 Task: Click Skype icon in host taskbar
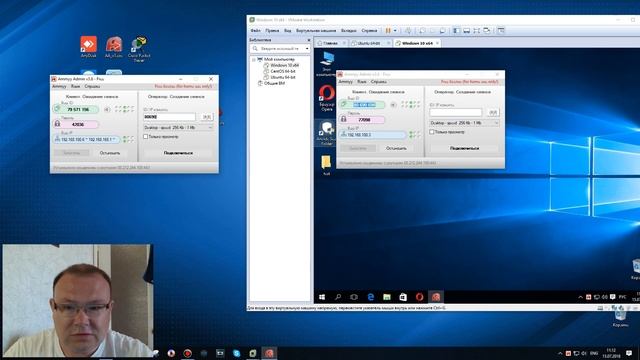237,353
